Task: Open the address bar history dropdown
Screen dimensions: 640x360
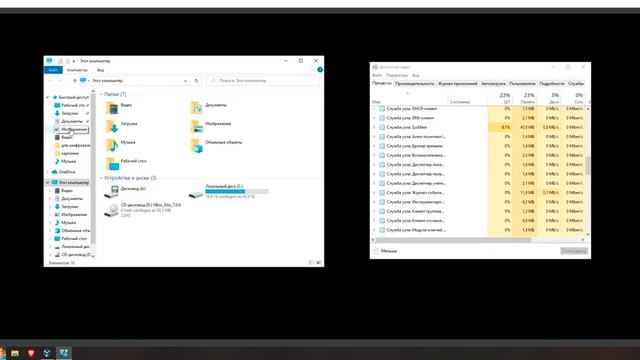Action: pyautogui.click(x=186, y=81)
